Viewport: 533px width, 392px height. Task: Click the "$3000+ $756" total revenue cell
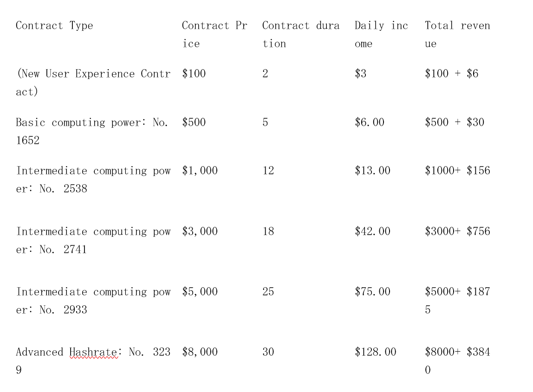[457, 231]
